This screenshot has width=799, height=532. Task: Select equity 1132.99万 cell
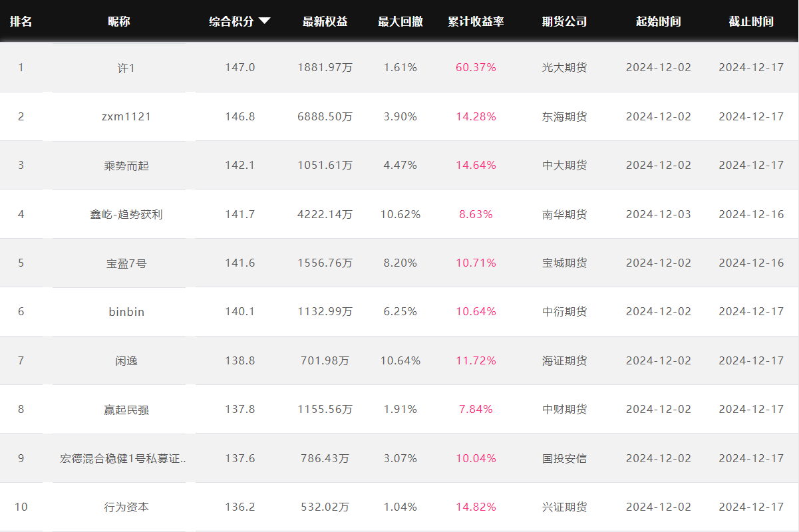tap(325, 312)
